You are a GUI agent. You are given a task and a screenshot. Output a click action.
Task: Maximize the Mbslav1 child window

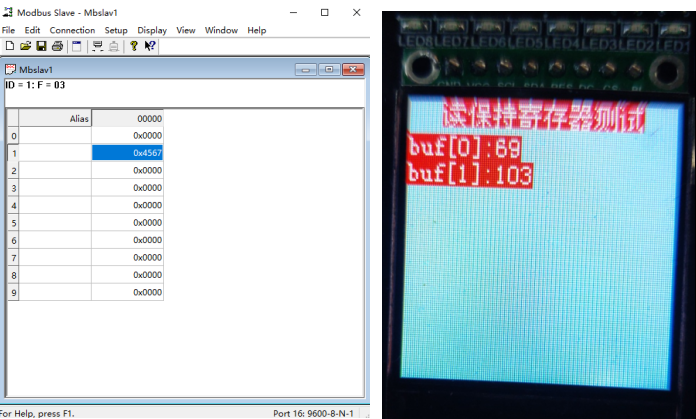click(x=329, y=69)
